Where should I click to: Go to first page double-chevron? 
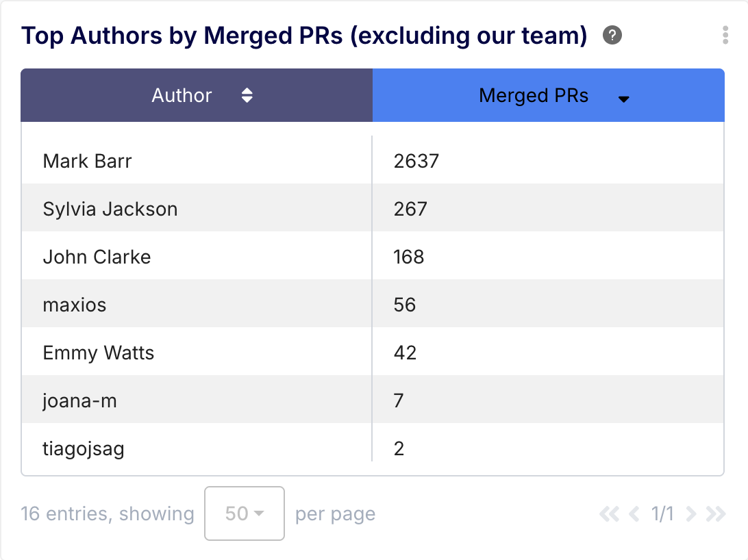click(x=609, y=514)
